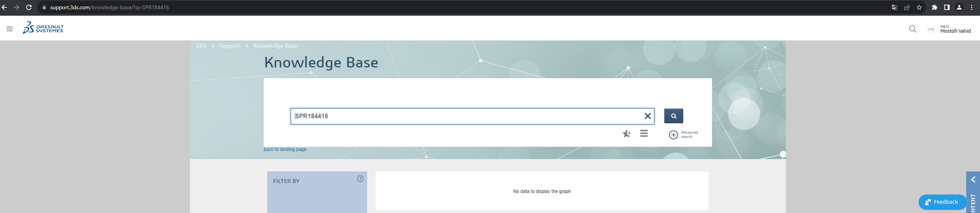Expand Advanced search options
Viewport: 980px width, 213px height.
674,134
